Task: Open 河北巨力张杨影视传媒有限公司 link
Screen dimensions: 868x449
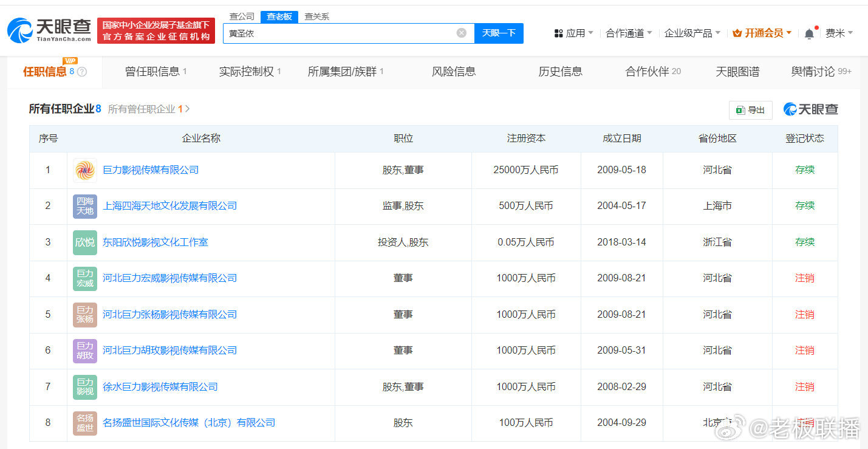Action: pyautogui.click(x=170, y=315)
